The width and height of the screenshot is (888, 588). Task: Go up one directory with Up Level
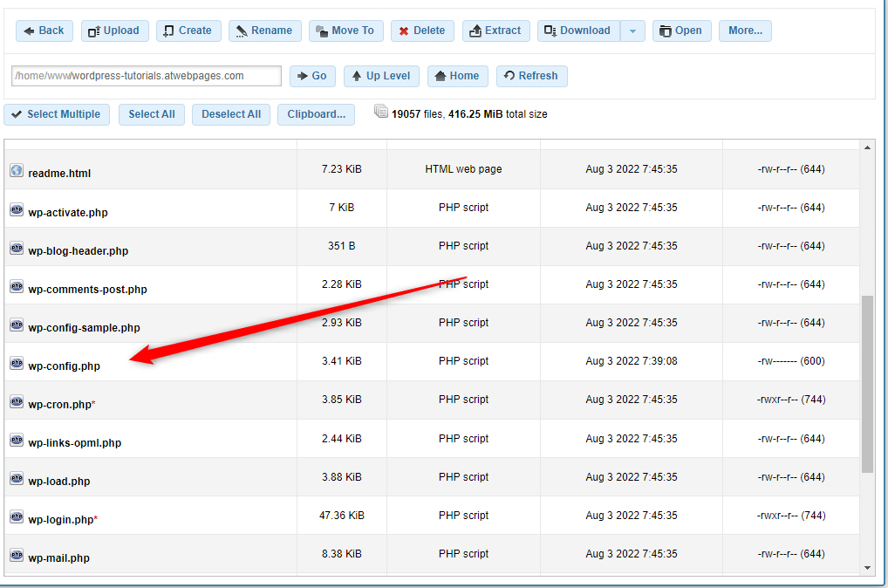[381, 76]
